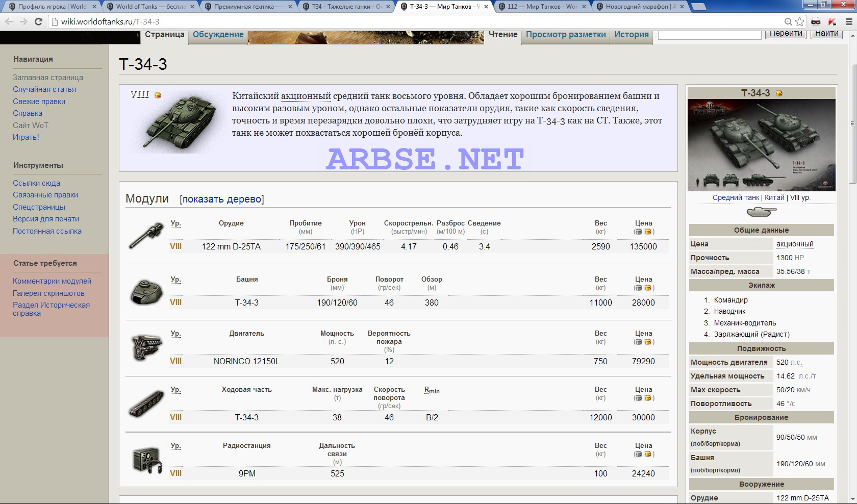Open the masked-face extension icon

pyautogui.click(x=816, y=21)
